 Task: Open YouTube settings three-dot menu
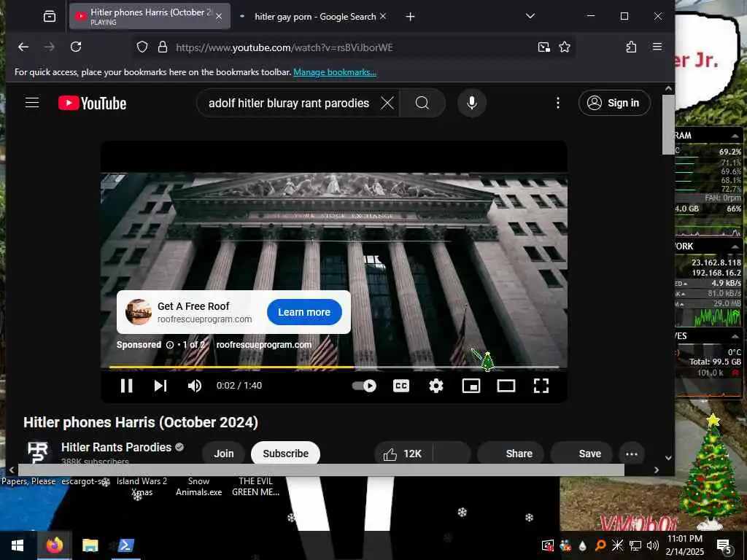558,103
